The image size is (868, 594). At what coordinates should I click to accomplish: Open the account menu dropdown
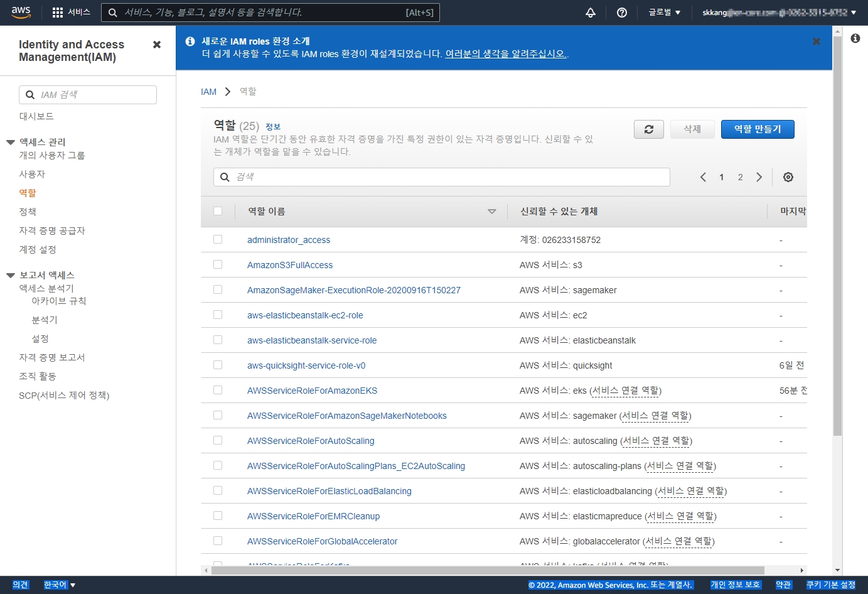780,13
